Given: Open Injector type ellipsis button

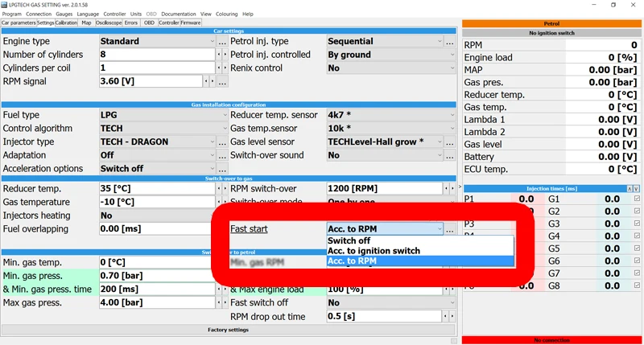Looking at the screenshot, I should pos(222,142).
